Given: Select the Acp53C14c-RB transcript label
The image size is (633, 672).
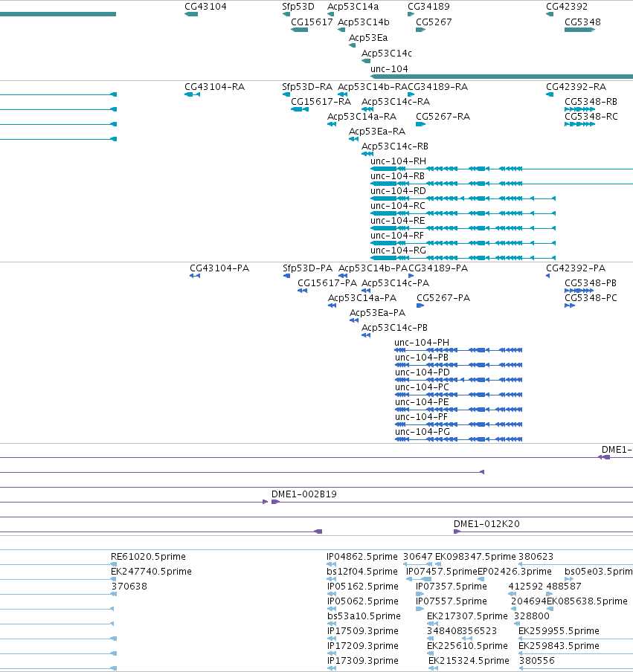Looking at the screenshot, I should tap(395, 146).
